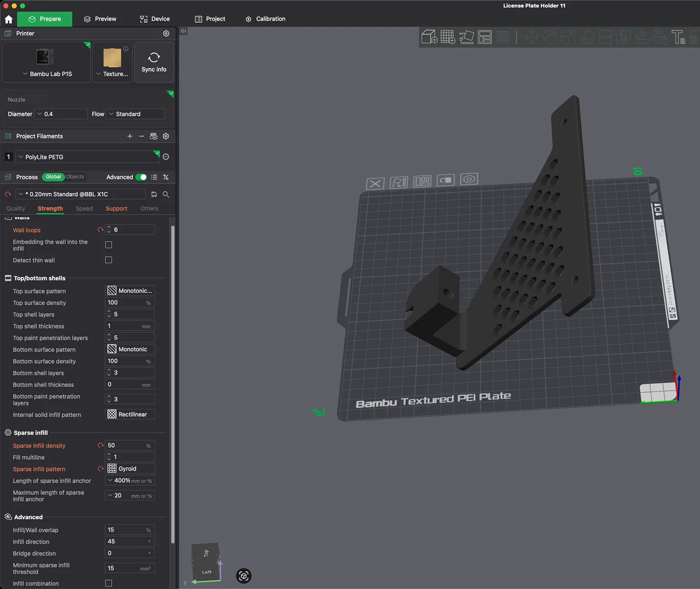The height and width of the screenshot is (589, 700).
Task: Click the Top shell thickness field
Action: (x=130, y=326)
